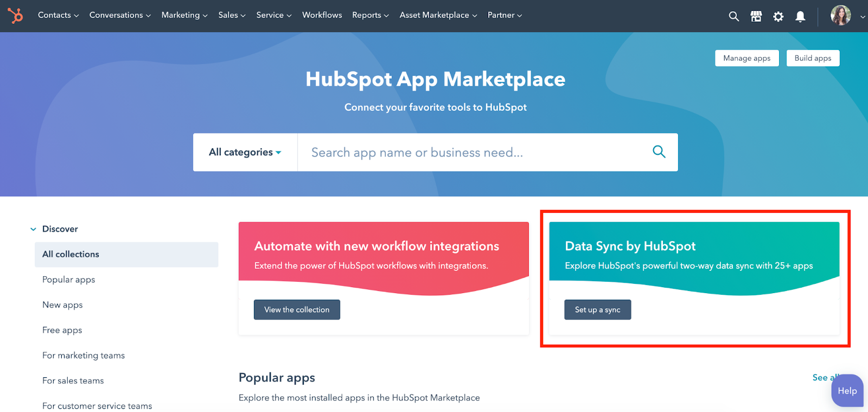This screenshot has height=412, width=868.
Task: Click the Automate with new workflow integrations heading
Action: pos(376,246)
